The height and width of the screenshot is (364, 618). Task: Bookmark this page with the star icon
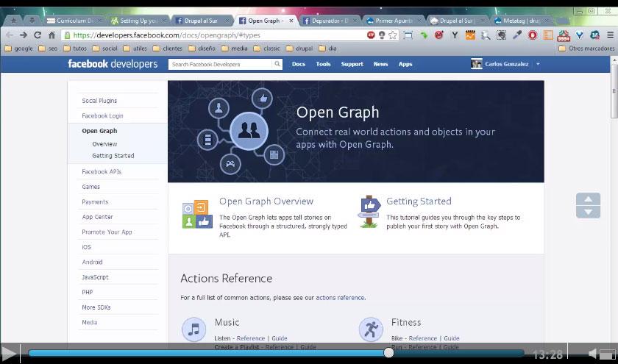[393, 35]
